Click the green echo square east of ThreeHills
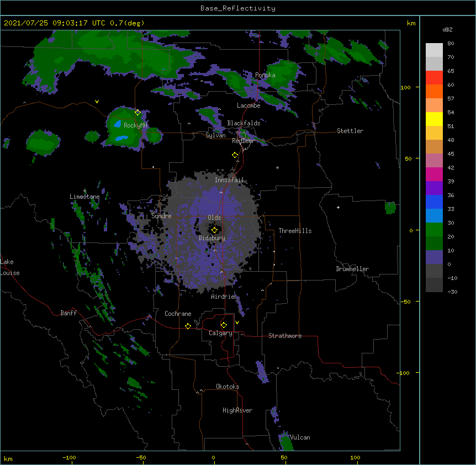 click(x=390, y=208)
